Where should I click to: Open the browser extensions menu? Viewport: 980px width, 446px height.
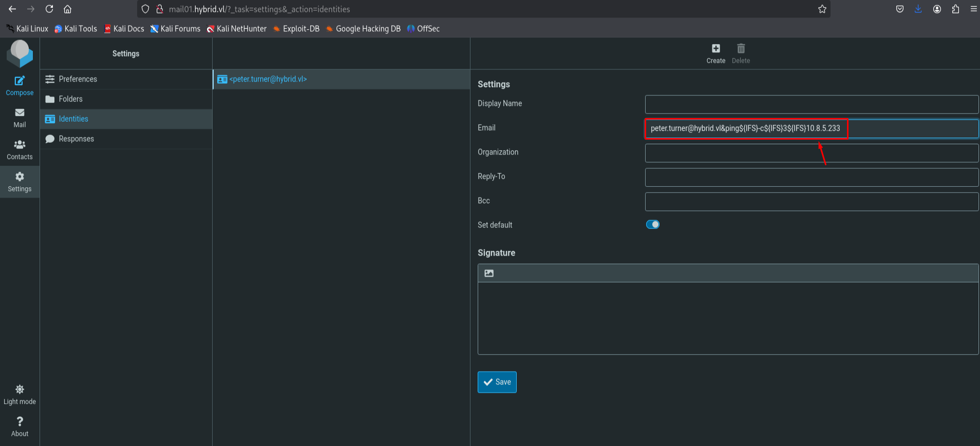pos(955,9)
